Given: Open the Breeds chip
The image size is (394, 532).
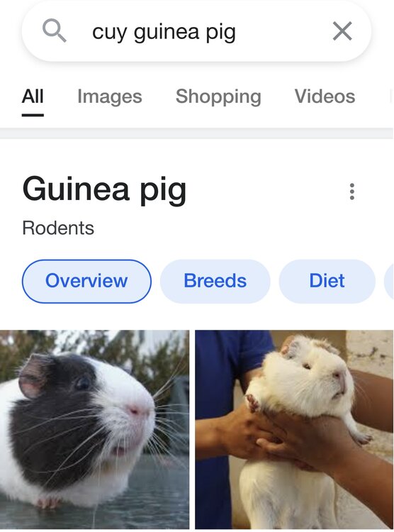Looking at the screenshot, I should coord(215,282).
